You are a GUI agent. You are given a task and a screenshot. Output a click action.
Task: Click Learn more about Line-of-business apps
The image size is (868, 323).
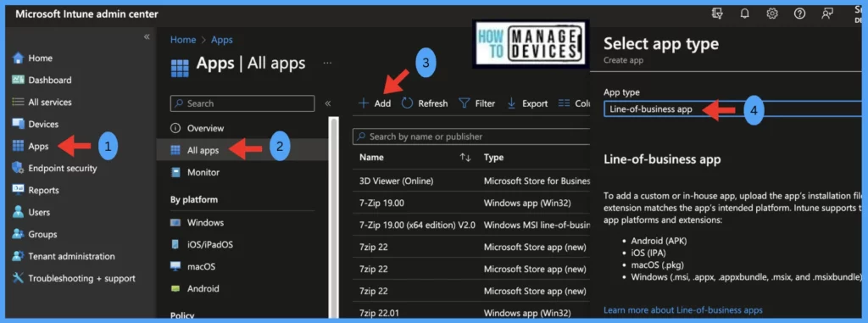pyautogui.click(x=682, y=310)
